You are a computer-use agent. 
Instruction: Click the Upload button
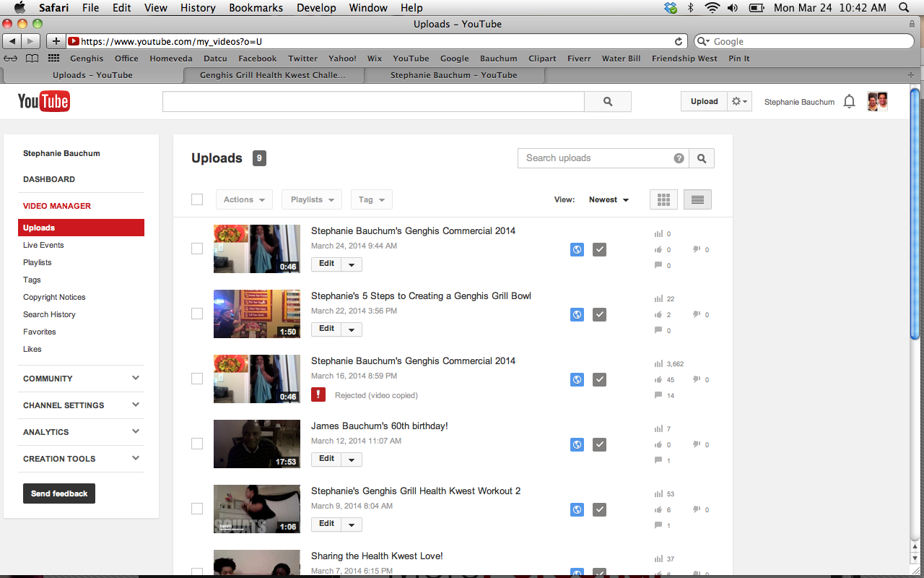click(x=704, y=102)
